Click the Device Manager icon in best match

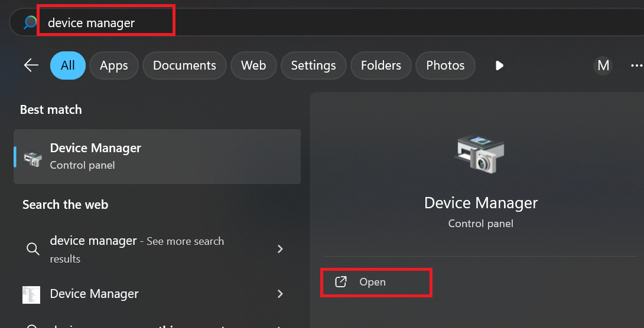[33, 159]
